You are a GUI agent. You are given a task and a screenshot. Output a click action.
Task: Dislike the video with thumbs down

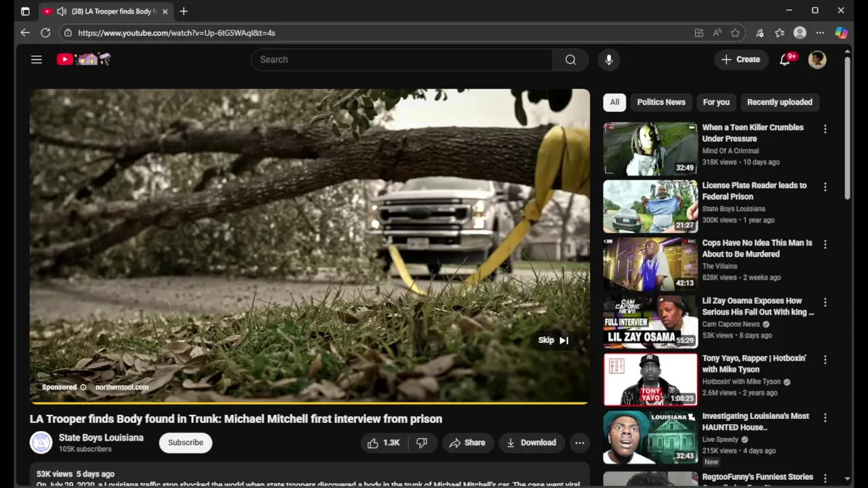tap(422, 443)
